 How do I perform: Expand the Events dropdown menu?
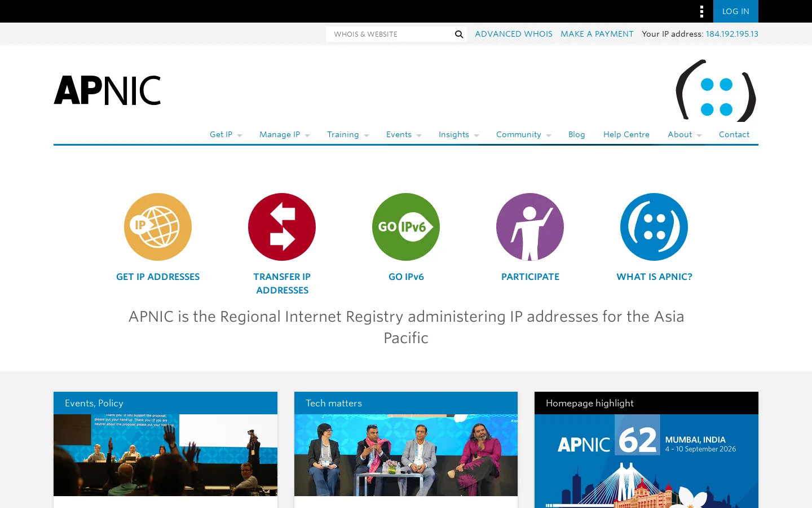[404, 134]
